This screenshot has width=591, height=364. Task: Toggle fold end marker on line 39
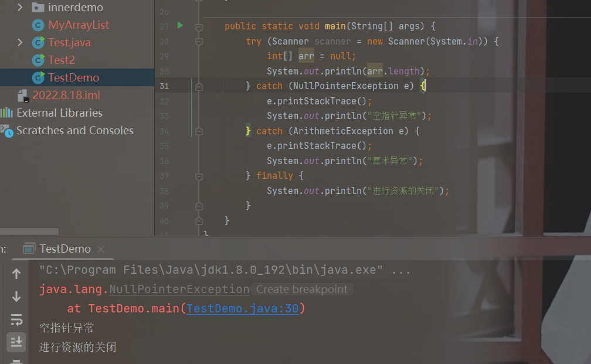click(x=199, y=206)
